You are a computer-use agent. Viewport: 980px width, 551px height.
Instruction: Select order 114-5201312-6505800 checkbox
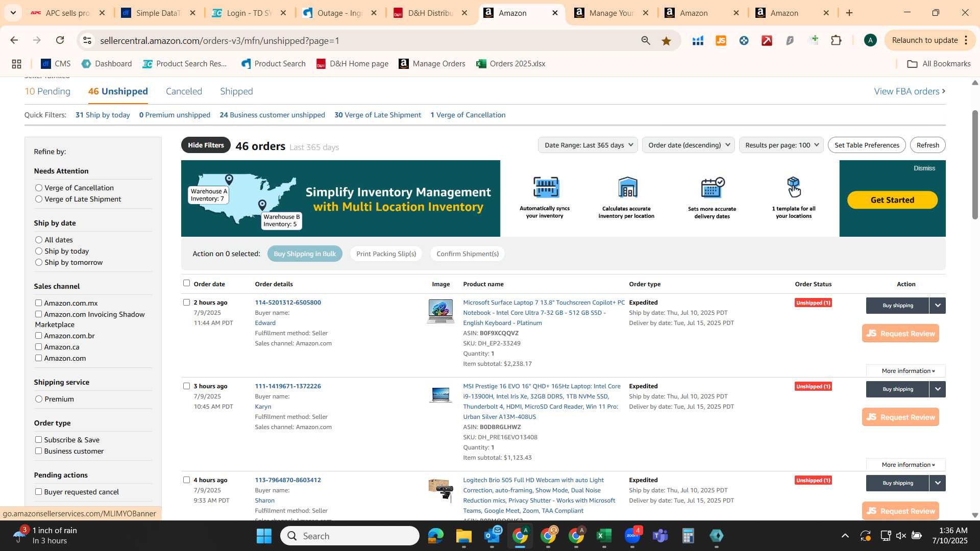pos(186,302)
